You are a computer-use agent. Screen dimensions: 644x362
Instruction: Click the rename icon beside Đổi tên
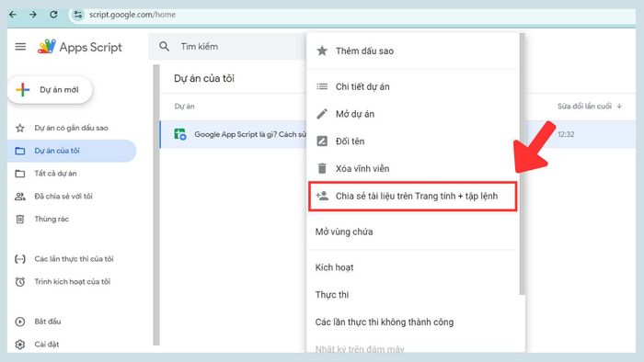coord(322,141)
